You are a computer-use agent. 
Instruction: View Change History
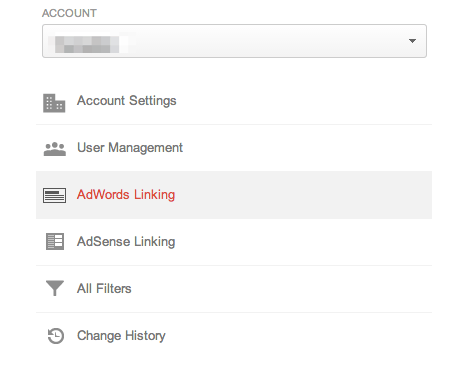coord(234,336)
